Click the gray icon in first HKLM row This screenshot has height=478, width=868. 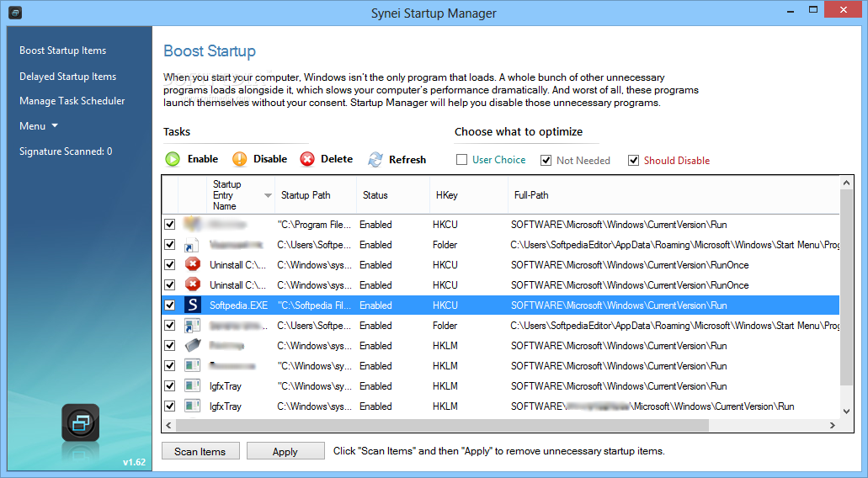click(x=193, y=345)
